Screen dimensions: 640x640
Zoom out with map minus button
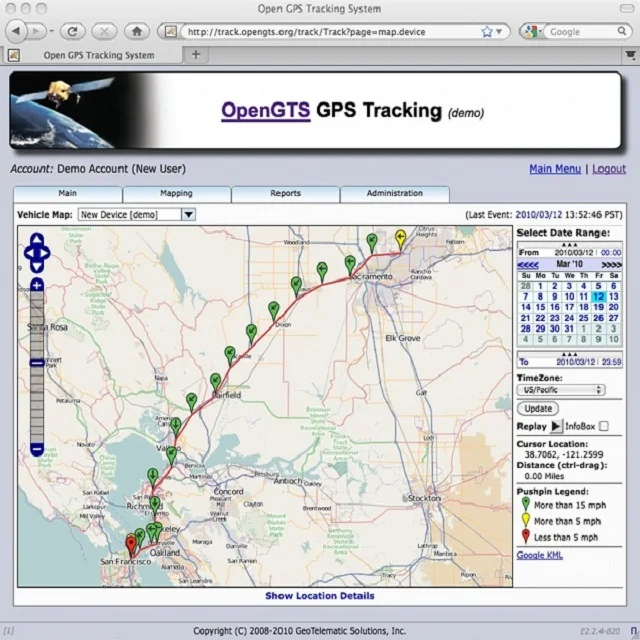(37, 449)
